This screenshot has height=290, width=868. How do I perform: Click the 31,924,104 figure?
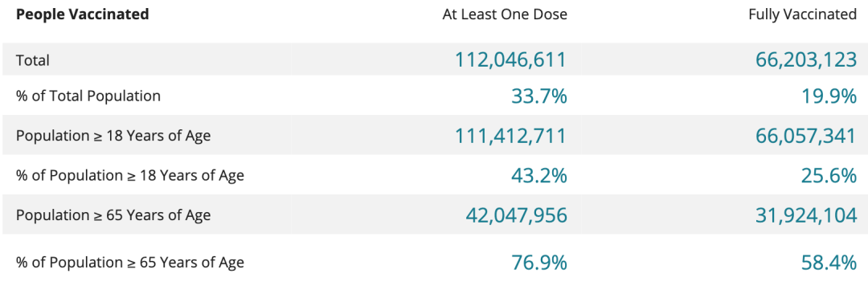pyautogui.click(x=806, y=215)
